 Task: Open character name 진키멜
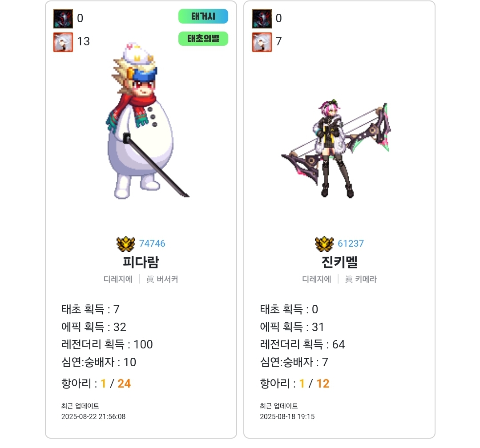click(339, 262)
